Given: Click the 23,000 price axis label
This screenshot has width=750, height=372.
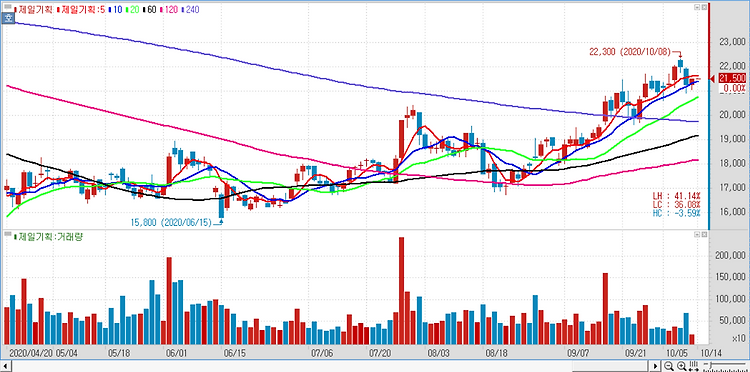Looking at the screenshot, I should pyautogui.click(x=732, y=42).
